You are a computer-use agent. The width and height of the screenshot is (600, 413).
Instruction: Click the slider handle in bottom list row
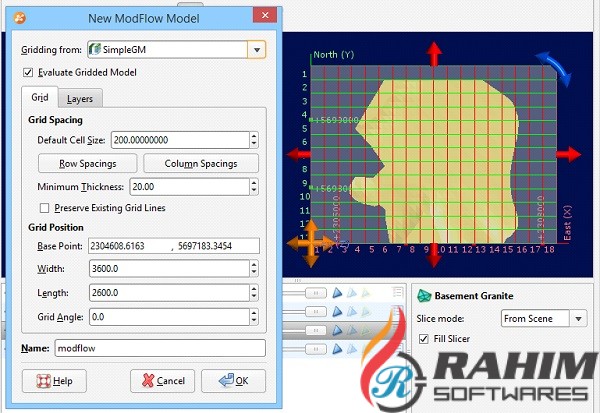pos(316,349)
